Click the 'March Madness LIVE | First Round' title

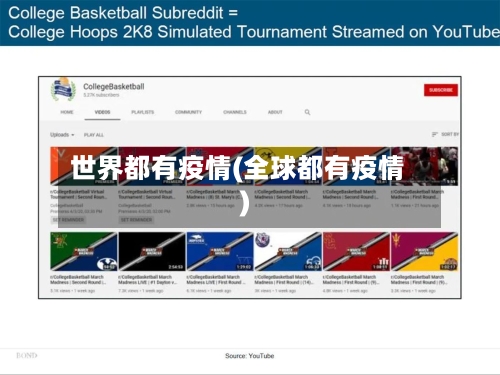click(216, 280)
